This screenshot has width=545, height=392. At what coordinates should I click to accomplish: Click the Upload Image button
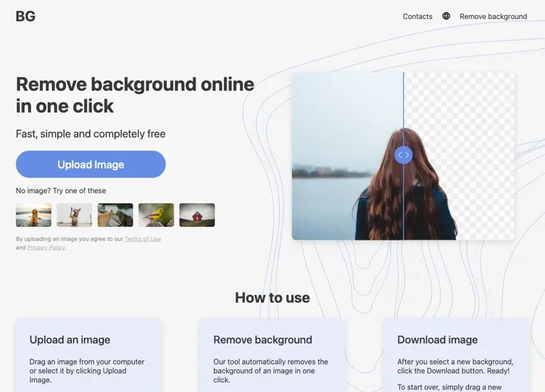tap(91, 164)
